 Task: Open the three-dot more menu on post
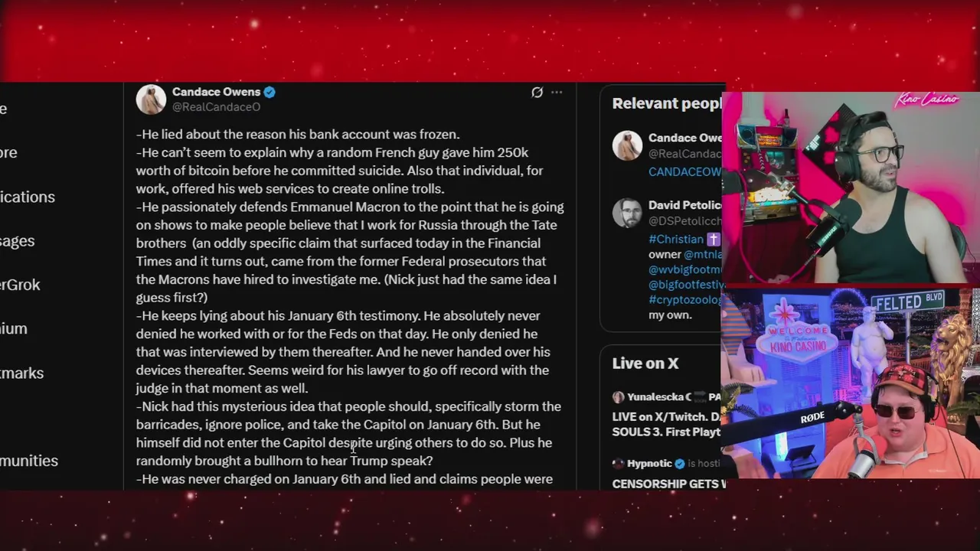click(x=557, y=93)
